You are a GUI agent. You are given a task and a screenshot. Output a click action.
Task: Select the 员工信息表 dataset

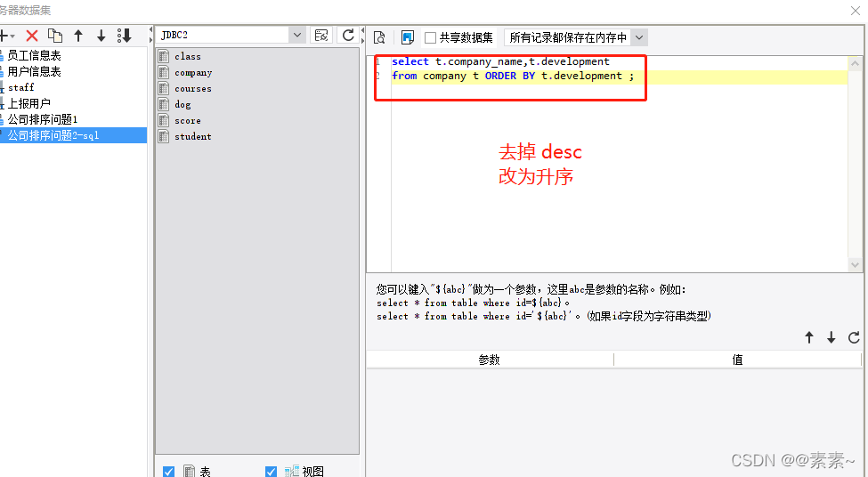point(34,55)
